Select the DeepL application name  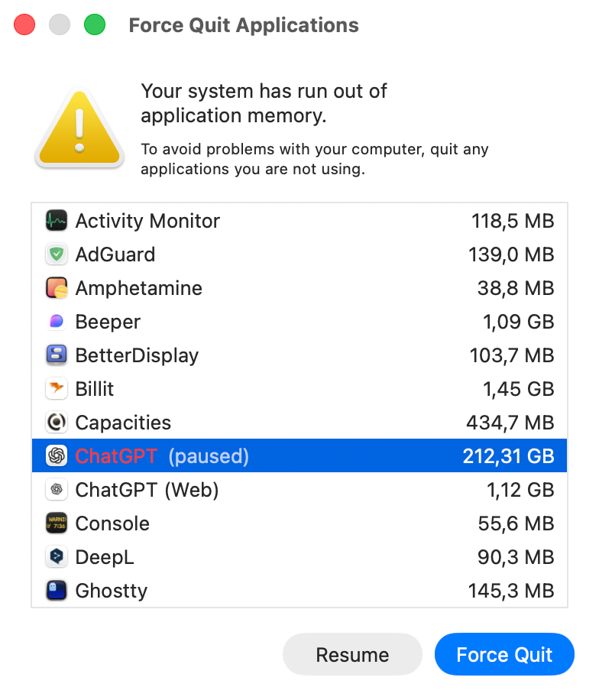pyautogui.click(x=105, y=558)
